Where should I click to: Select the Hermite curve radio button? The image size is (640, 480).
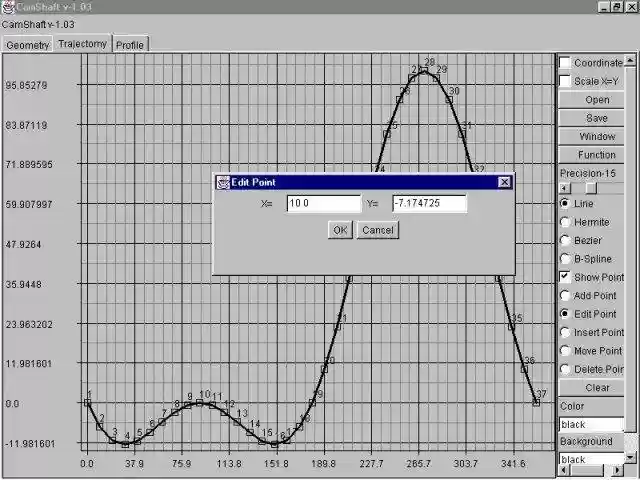565,222
